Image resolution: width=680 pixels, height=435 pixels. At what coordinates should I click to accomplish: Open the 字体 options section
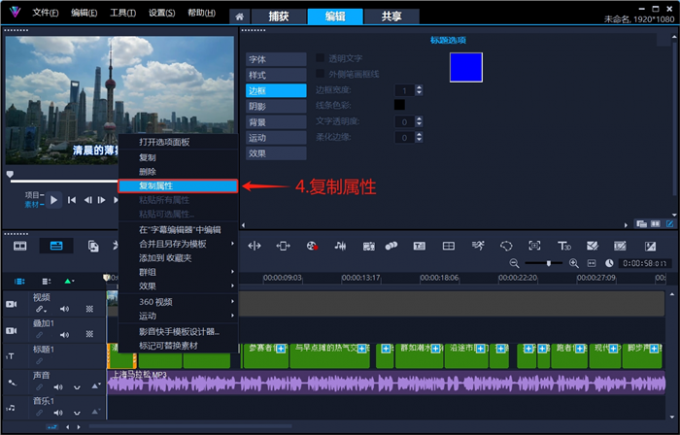tap(276, 59)
